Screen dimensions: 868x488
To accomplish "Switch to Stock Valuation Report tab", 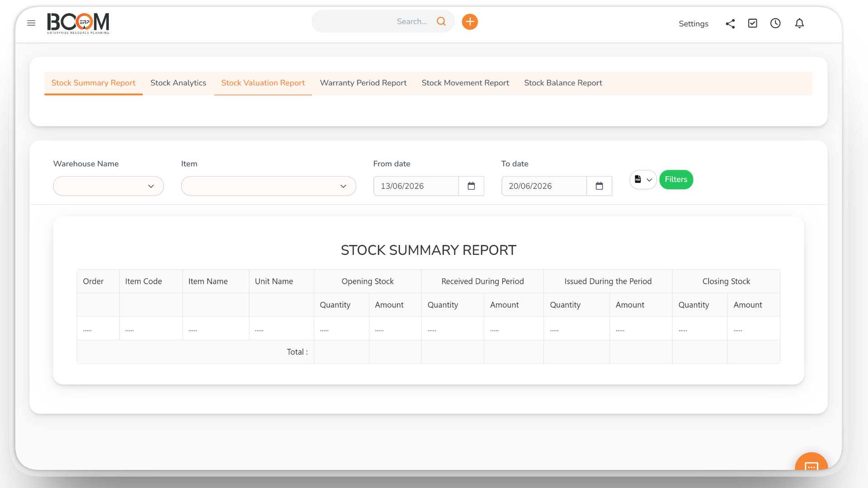I will pyautogui.click(x=263, y=83).
